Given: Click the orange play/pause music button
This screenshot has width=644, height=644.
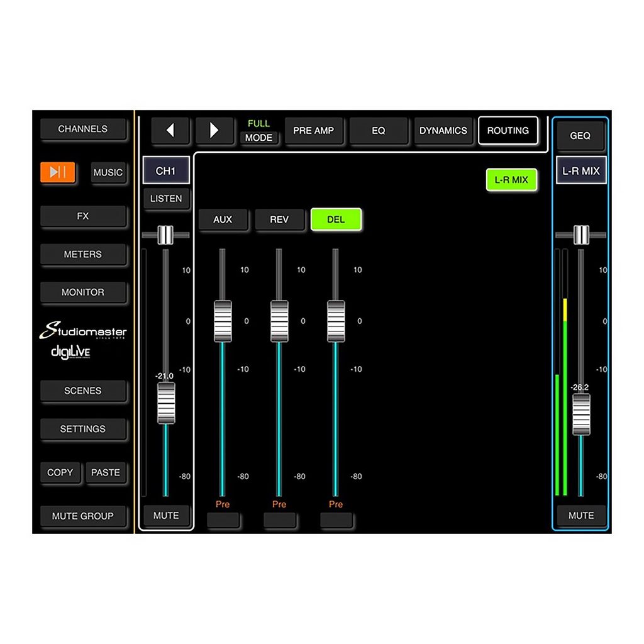Looking at the screenshot, I should pyautogui.click(x=58, y=172).
